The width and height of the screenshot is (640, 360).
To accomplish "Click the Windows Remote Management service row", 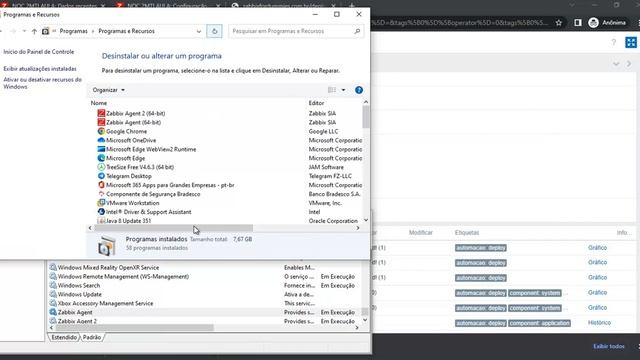I will 204,276.
